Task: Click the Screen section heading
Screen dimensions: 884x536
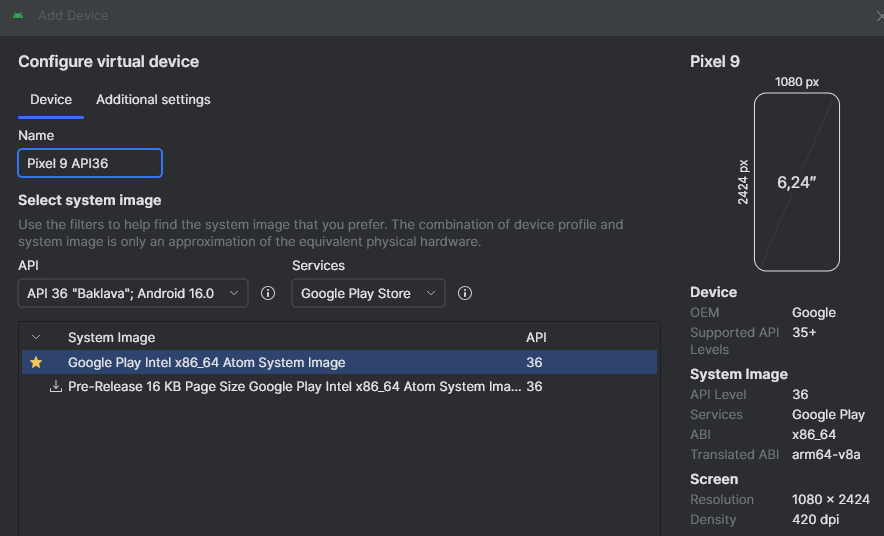Action: [714, 479]
